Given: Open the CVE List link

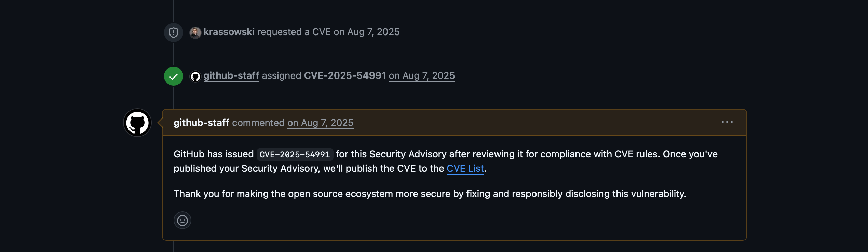Looking at the screenshot, I should click(465, 168).
